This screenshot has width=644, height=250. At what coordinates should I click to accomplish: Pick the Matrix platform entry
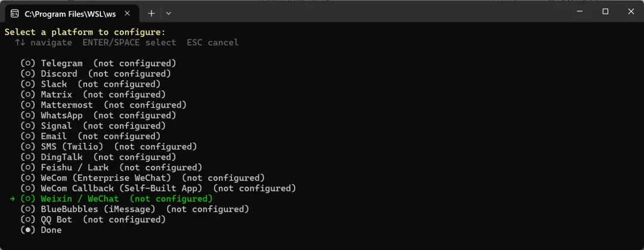[56, 95]
